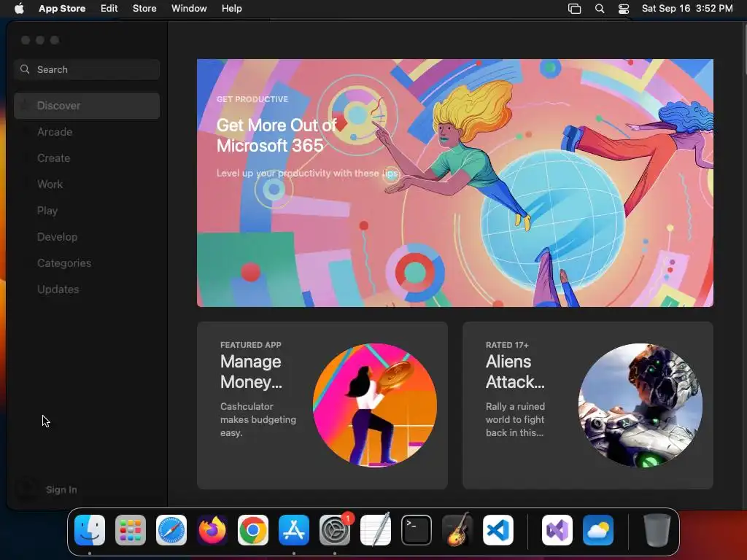Open TextEdit in the dock
Viewport: 747px width, 560px height.
tap(376, 530)
